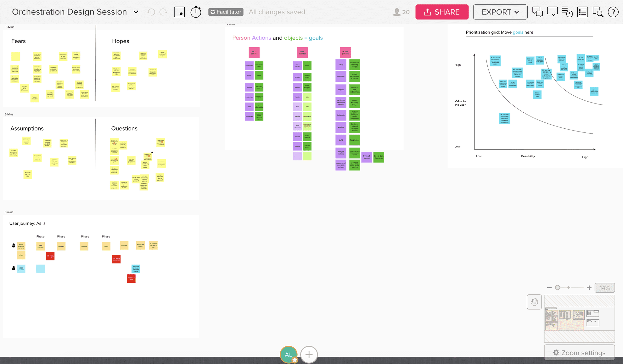Open the outline list panel icon
Image resolution: width=623 pixels, height=364 pixels.
pyautogui.click(x=582, y=12)
